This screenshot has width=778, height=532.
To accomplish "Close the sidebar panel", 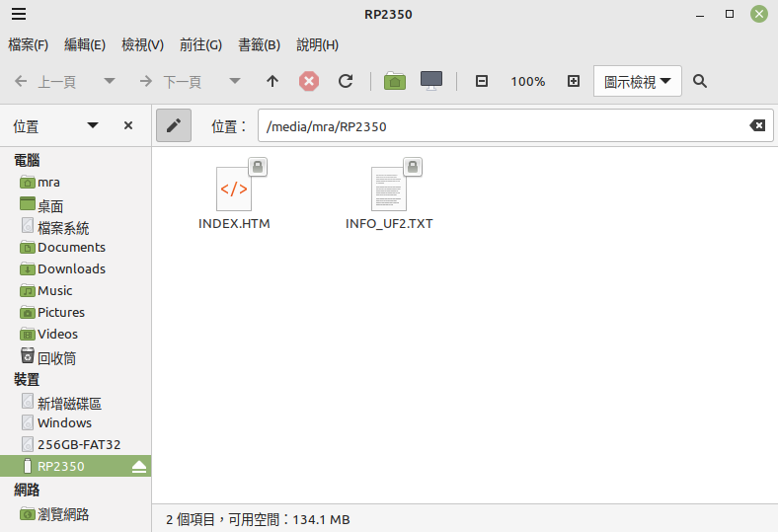I will click(x=128, y=125).
